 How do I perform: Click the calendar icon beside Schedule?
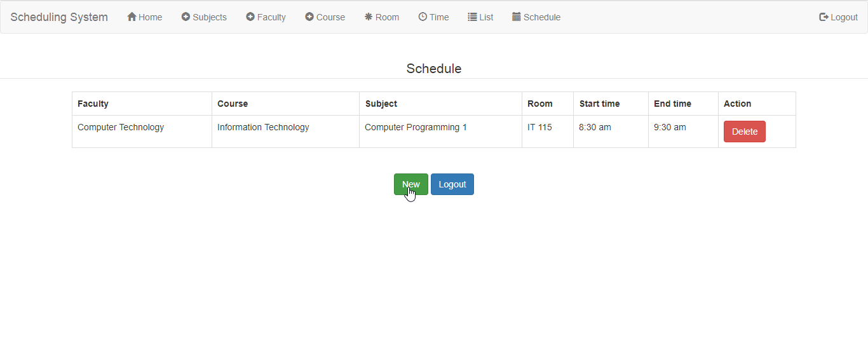coord(517,17)
